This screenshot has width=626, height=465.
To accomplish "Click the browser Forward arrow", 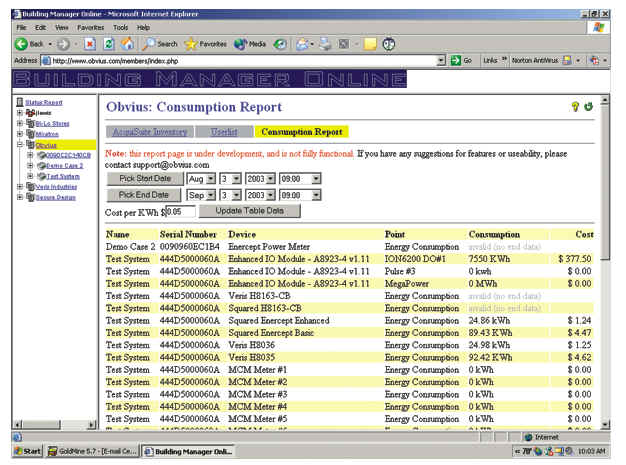I will point(63,44).
